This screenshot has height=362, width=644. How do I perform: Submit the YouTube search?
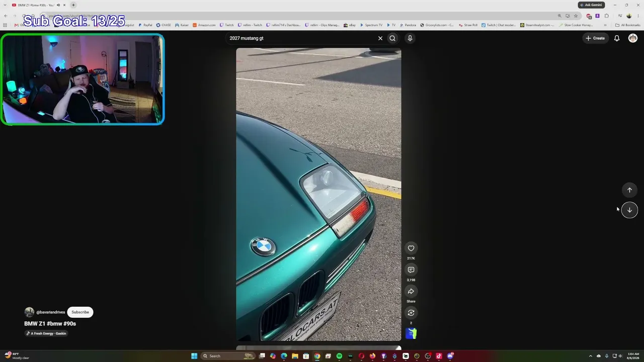click(x=392, y=38)
